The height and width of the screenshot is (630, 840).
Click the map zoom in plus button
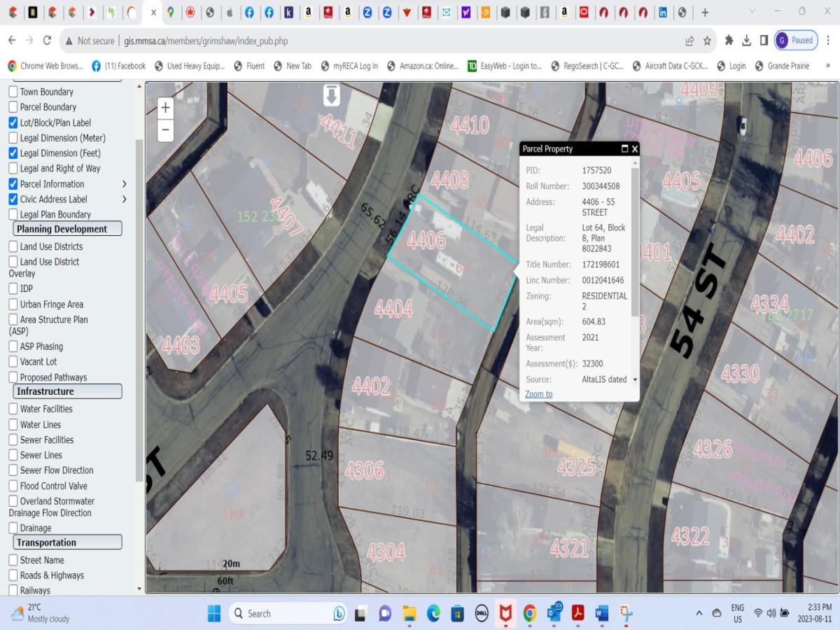tap(165, 108)
